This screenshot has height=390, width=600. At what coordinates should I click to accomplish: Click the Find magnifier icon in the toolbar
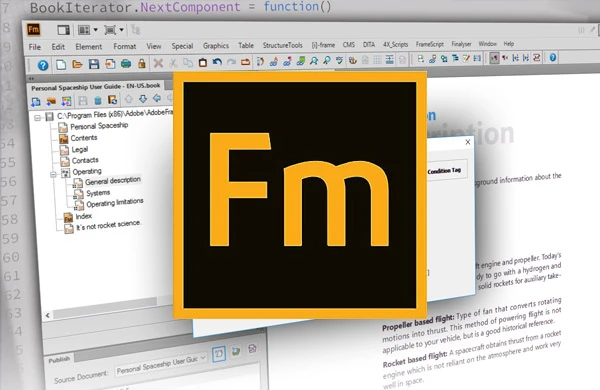[x=314, y=60]
